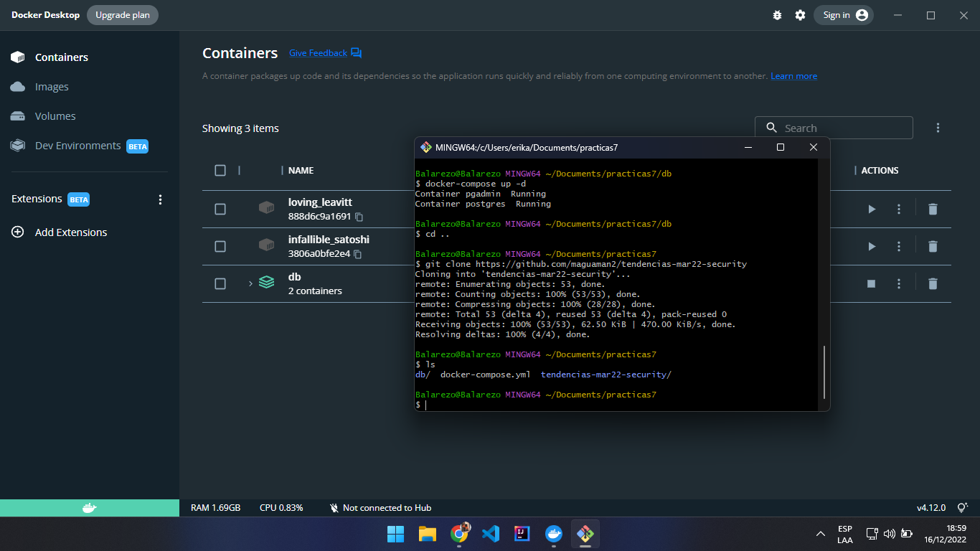Stop the db compose stack
Viewport: 980px width, 551px height.
[x=871, y=283]
